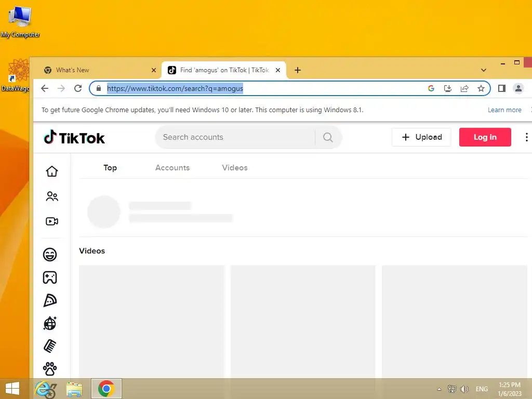Image resolution: width=532 pixels, height=399 pixels.
Task: Launch Internet Explorer from taskbar
Action: tap(45, 389)
